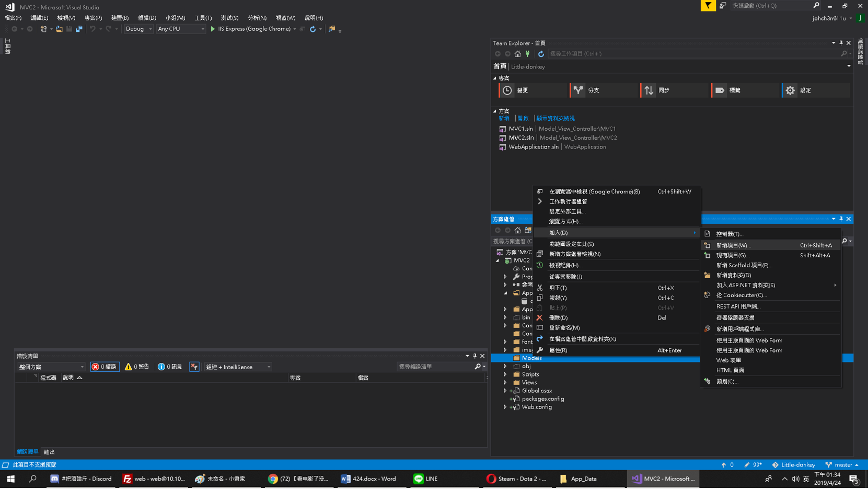Open the Discord taskbar app
The width and height of the screenshot is (868, 489).
81,479
